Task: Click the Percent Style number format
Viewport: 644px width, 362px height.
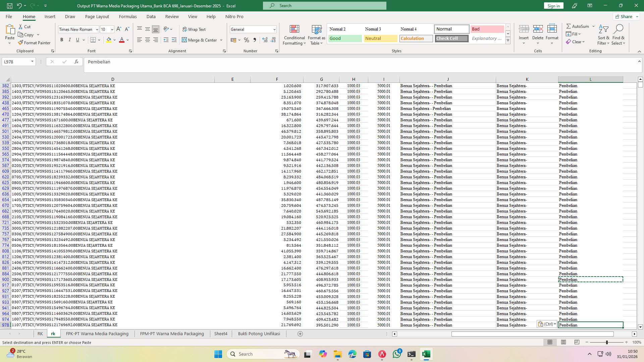Action: point(247,40)
